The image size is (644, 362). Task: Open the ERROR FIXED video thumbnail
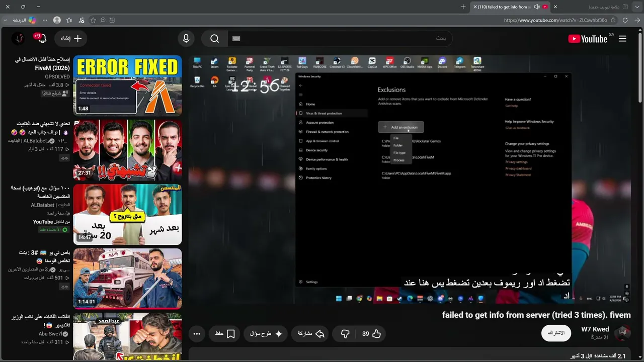(x=127, y=85)
